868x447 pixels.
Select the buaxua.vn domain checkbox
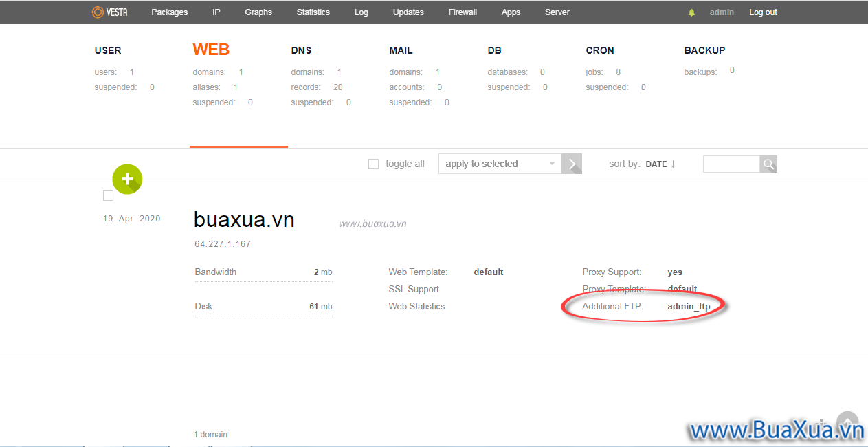click(108, 196)
